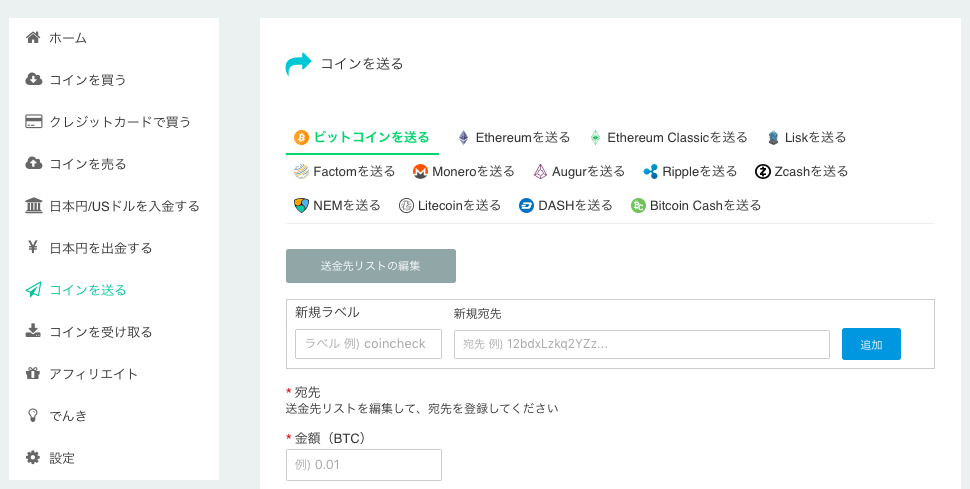
Task: Go to 日本円を出金する page
Action: click(100, 248)
